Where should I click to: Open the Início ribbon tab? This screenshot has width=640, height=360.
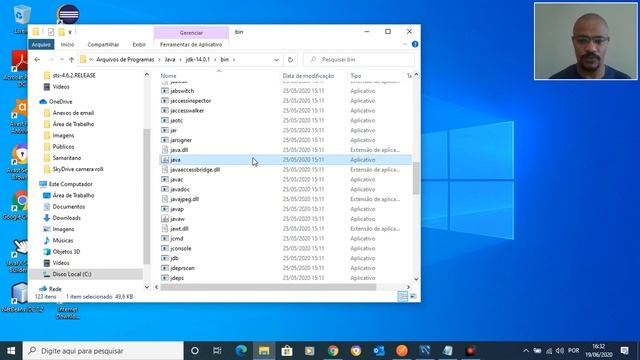point(67,44)
